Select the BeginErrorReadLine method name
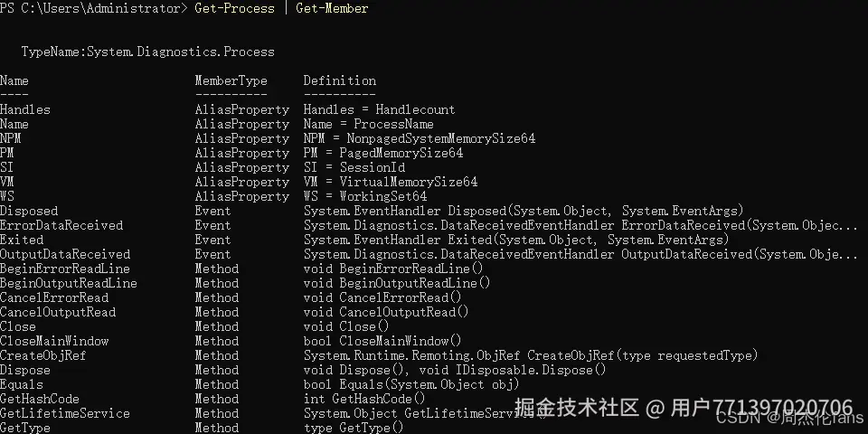Viewport: 868px width, 434px height. (x=65, y=269)
